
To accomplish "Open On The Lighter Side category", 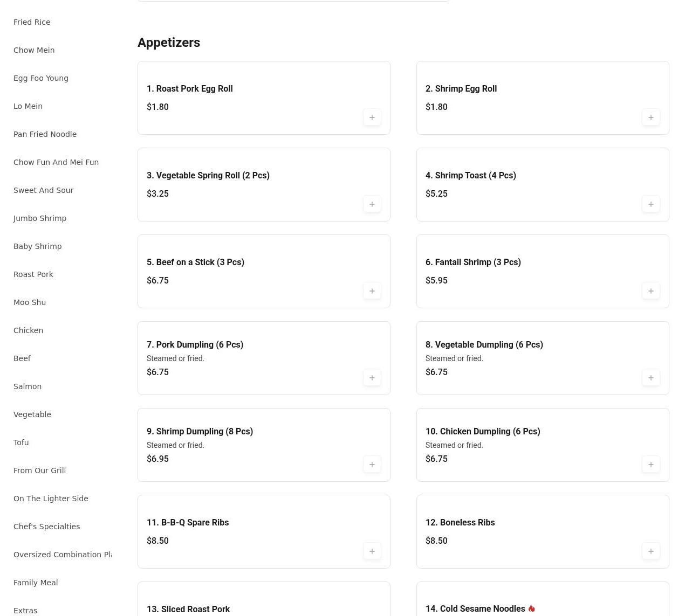I will (x=51, y=499).
